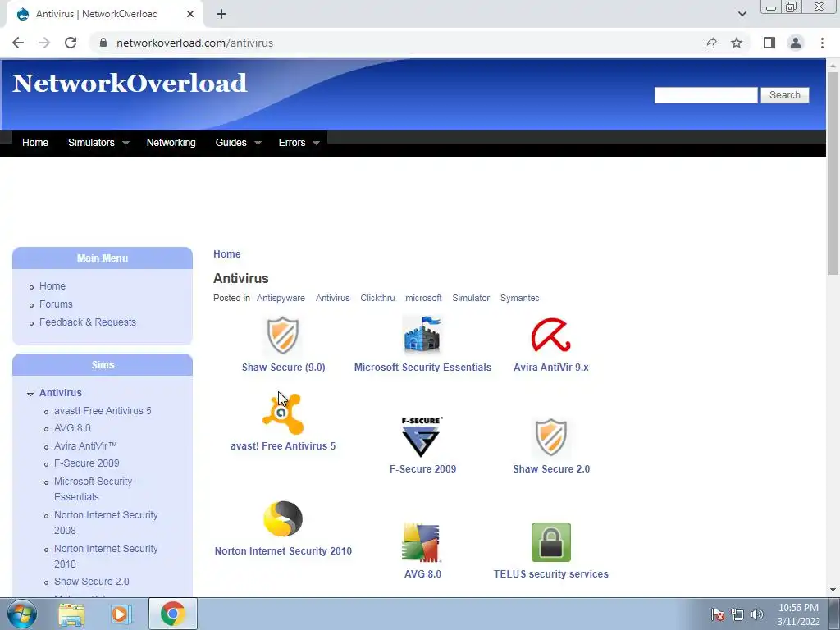Image resolution: width=840 pixels, height=630 pixels.
Task: Open the Simulators navigation item
Action: 91,143
